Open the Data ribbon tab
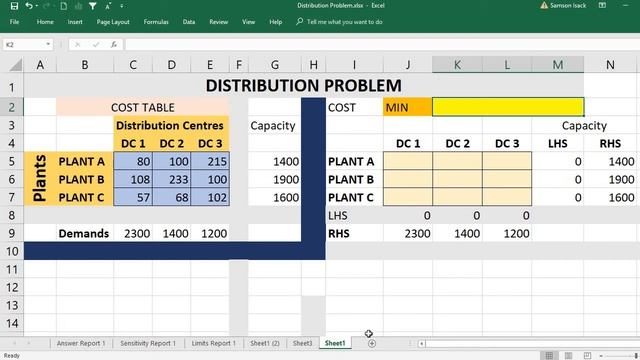The image size is (640, 360). [x=189, y=22]
